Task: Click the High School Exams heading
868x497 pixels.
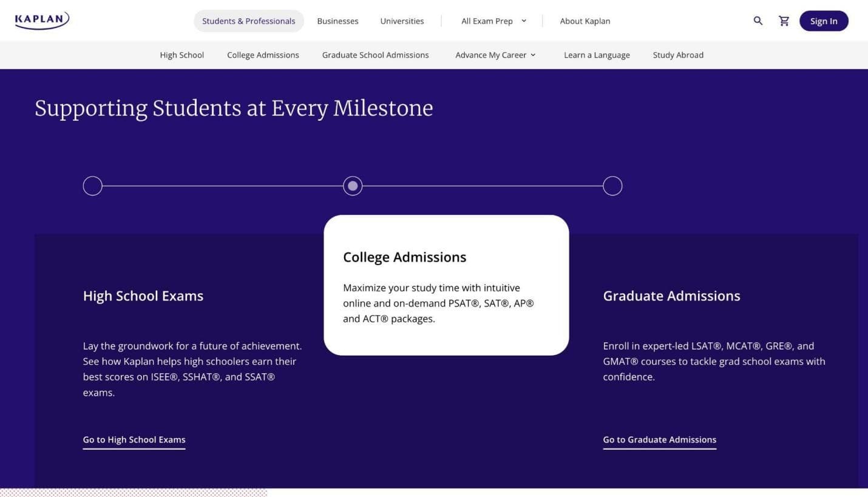Action: [x=143, y=296]
